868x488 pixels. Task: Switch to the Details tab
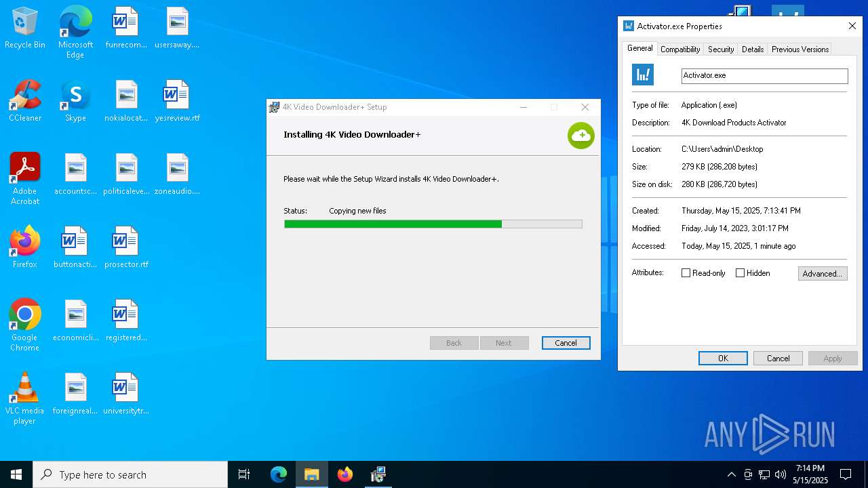tap(753, 49)
